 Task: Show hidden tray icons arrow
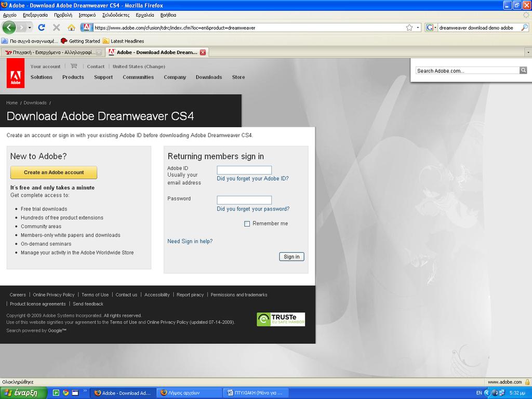[487, 393]
